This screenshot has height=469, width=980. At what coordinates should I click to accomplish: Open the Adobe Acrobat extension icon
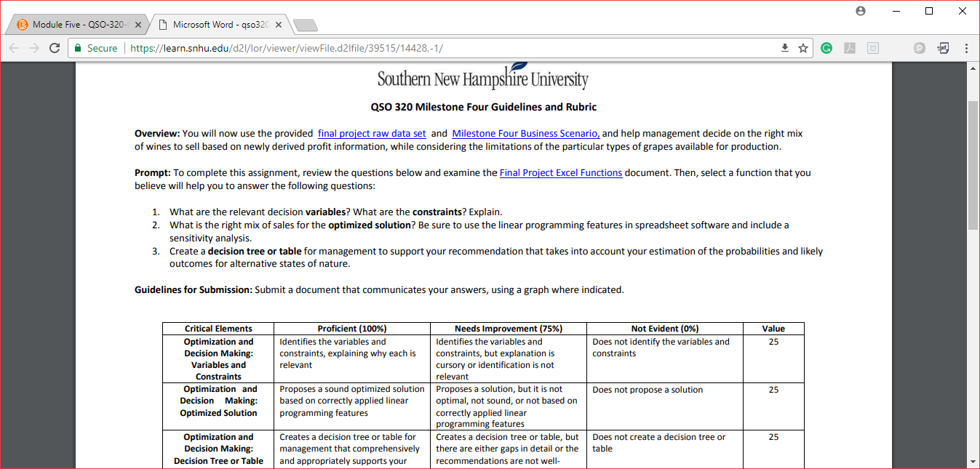pyautogui.click(x=849, y=48)
